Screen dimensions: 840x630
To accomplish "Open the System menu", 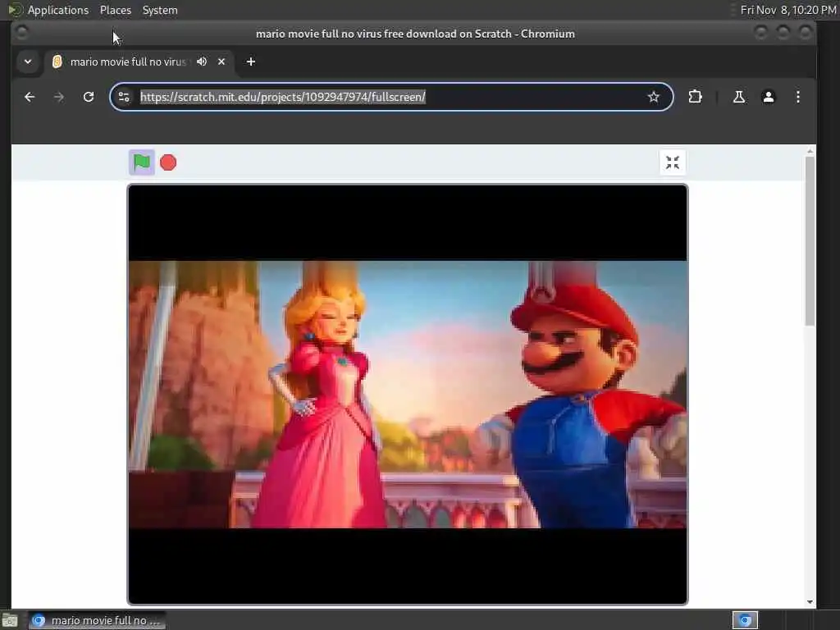I will coord(160,10).
